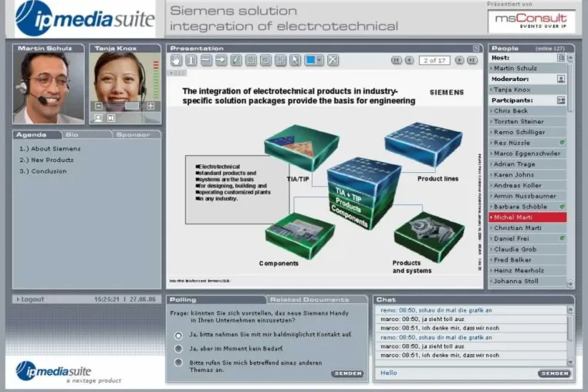This screenshot has width=588, height=392.
Task: Click the People list scrollbar down arrow
Action: (570, 284)
